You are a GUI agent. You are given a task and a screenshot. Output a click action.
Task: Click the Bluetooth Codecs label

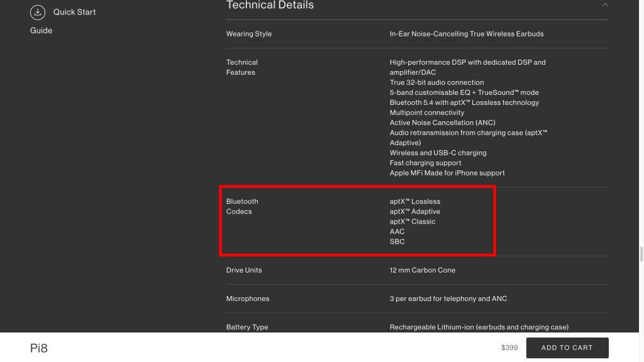[242, 206]
